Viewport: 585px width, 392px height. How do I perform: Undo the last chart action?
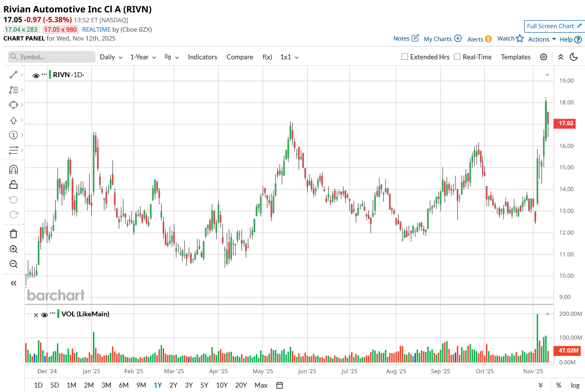pos(13,200)
